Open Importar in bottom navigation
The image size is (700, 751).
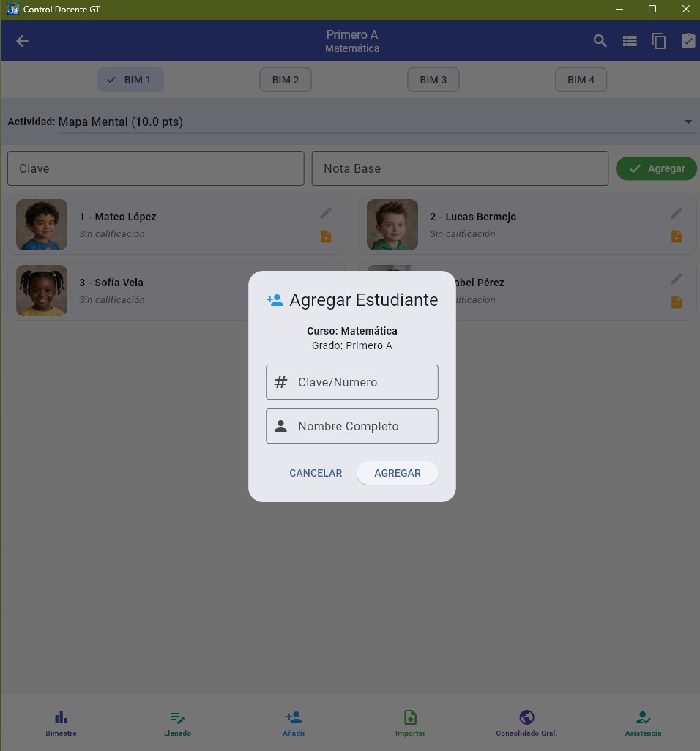tap(410, 723)
